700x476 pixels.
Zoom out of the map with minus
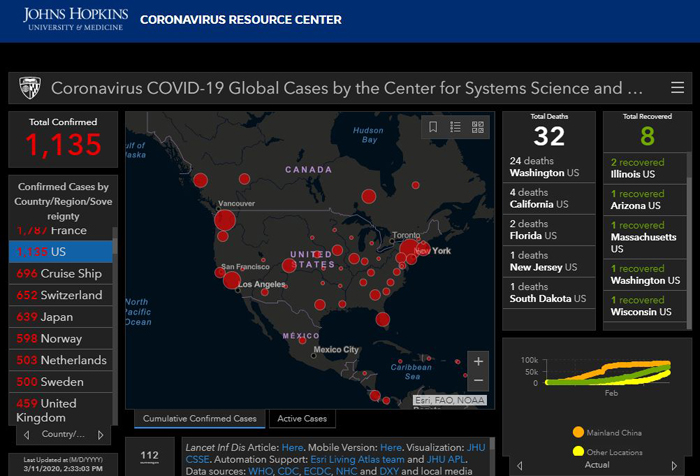tap(478, 381)
